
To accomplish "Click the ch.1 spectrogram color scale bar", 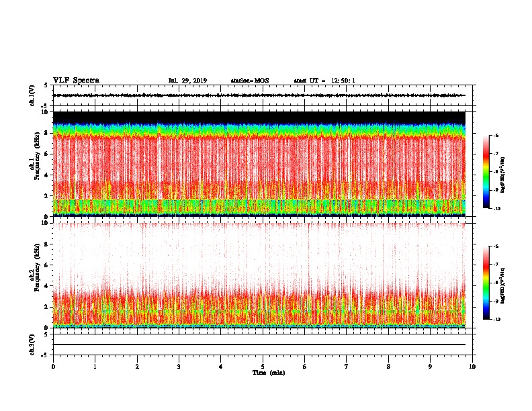I will tap(486, 172).
